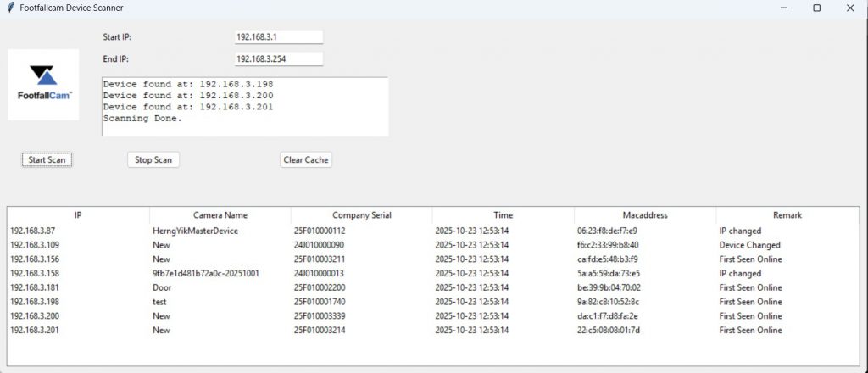Click the Time column header
Screen dimensions: 868x373
point(503,215)
